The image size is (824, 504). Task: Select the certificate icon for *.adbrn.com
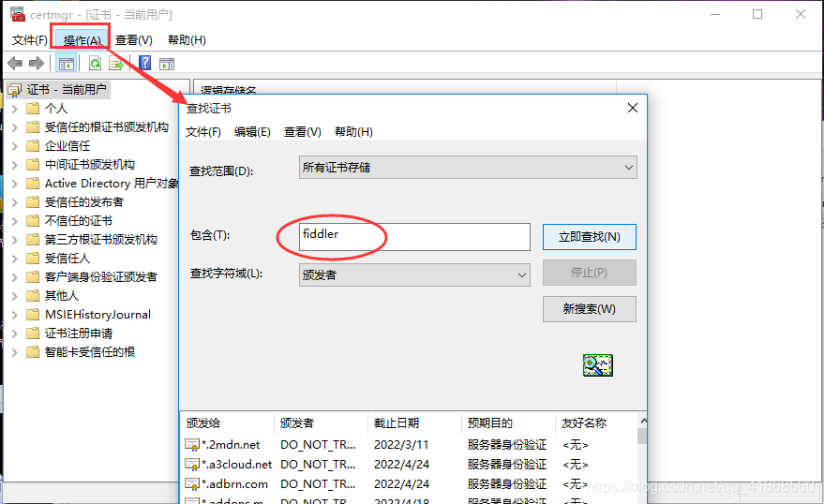click(192, 484)
